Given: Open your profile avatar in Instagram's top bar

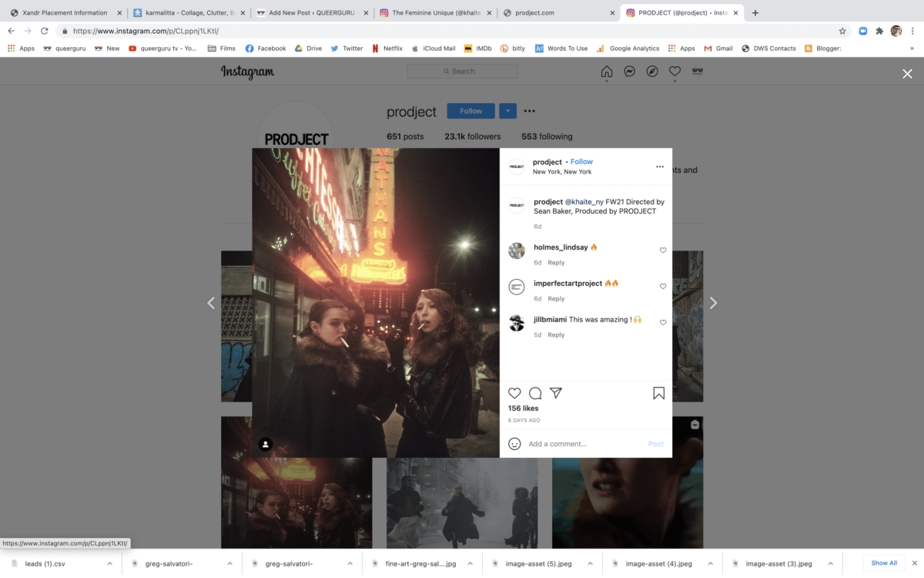Looking at the screenshot, I should [698, 72].
